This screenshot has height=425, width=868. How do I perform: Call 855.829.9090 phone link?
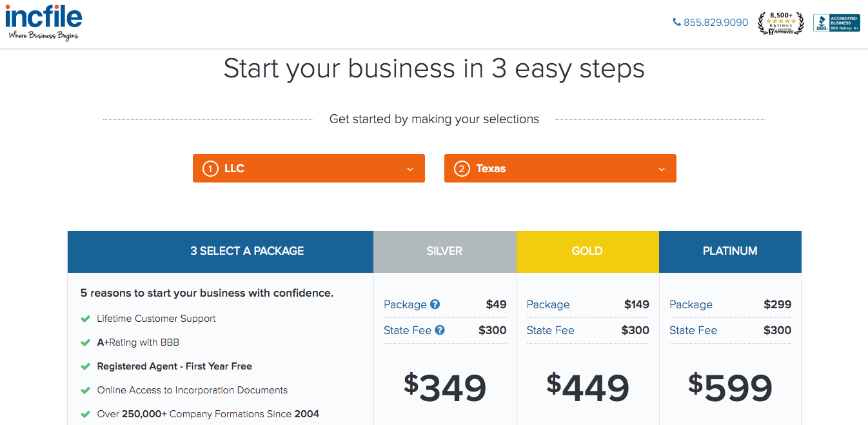[x=716, y=23]
